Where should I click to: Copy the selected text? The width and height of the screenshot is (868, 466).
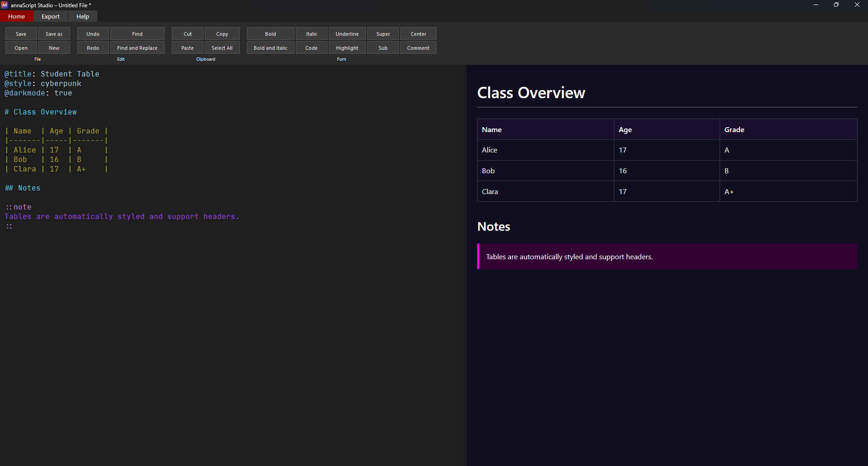coord(222,34)
